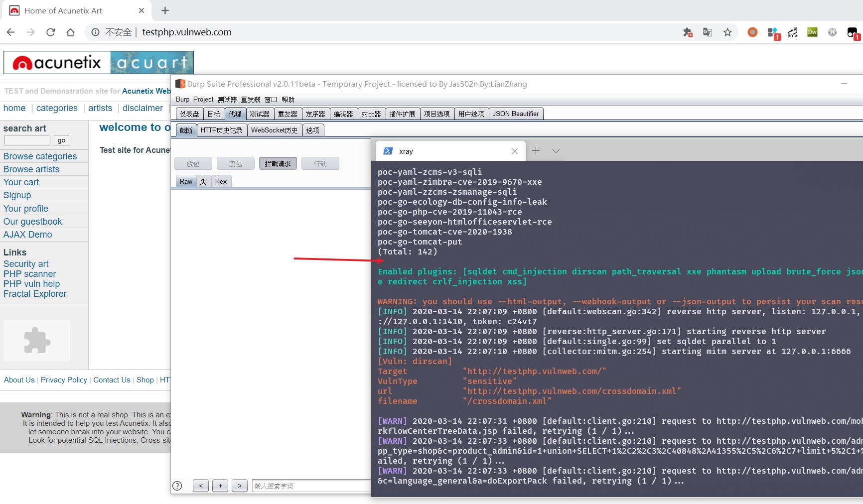Select the 代理 main tab
The width and height of the screenshot is (863, 504).
235,114
